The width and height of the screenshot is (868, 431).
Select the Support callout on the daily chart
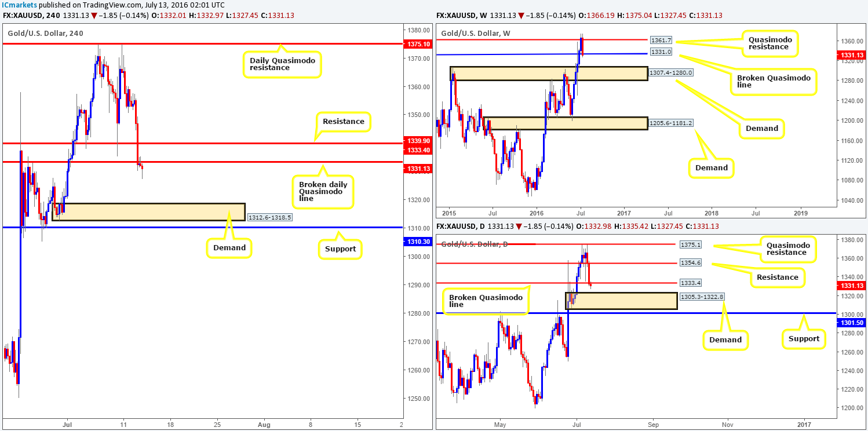coord(804,338)
